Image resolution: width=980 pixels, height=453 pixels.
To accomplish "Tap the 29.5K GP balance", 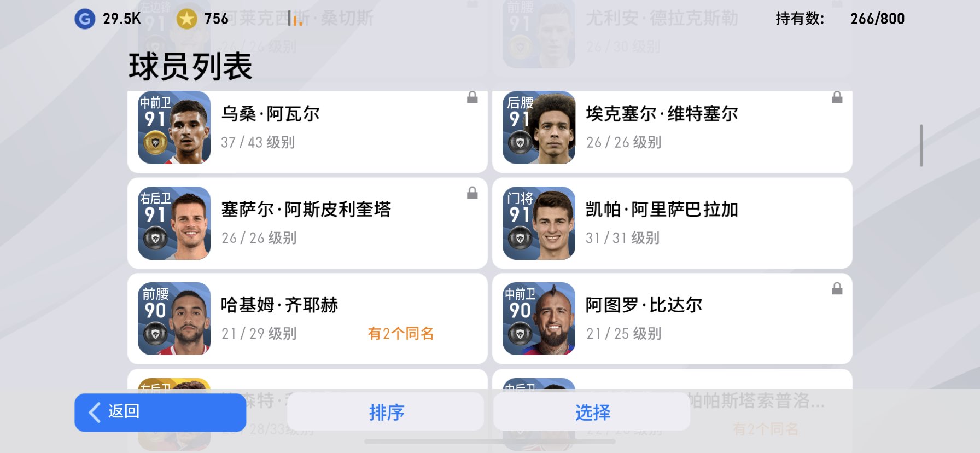I will pos(121,19).
